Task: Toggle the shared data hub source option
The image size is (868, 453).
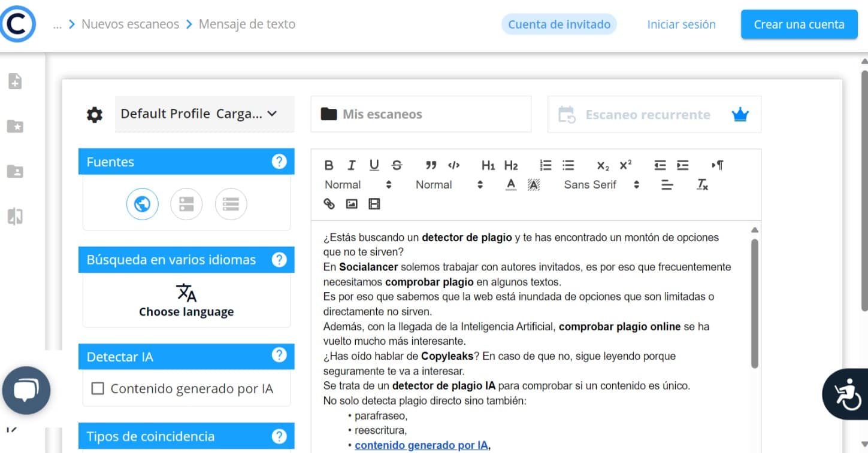Action: pyautogui.click(x=231, y=205)
